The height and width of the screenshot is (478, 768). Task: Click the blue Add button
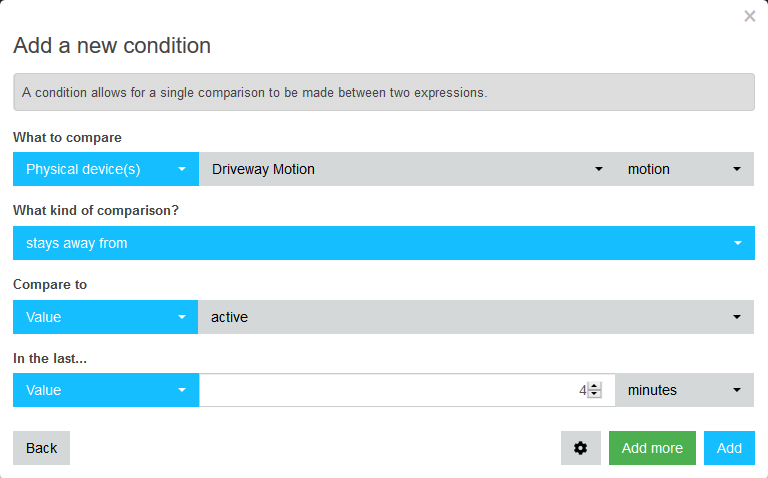(x=729, y=448)
